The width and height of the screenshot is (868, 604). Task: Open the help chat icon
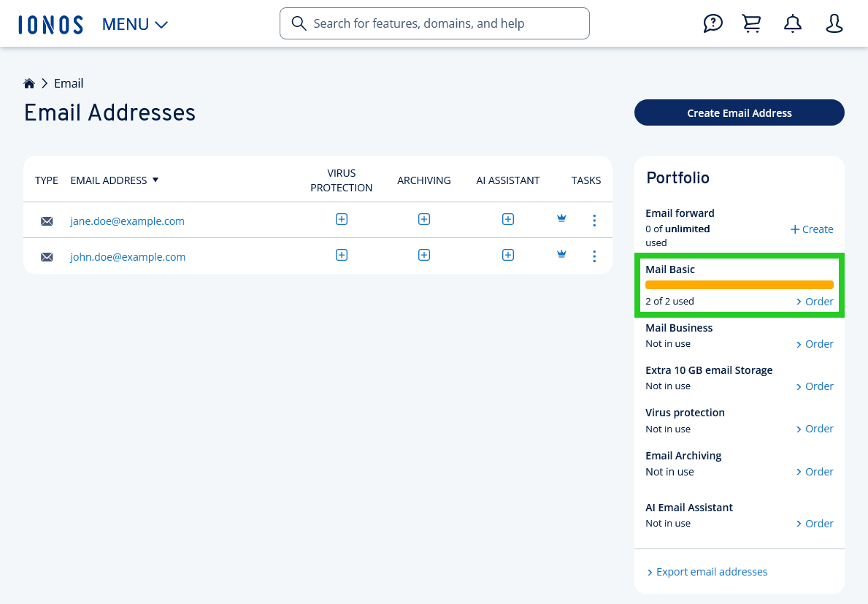pos(713,23)
